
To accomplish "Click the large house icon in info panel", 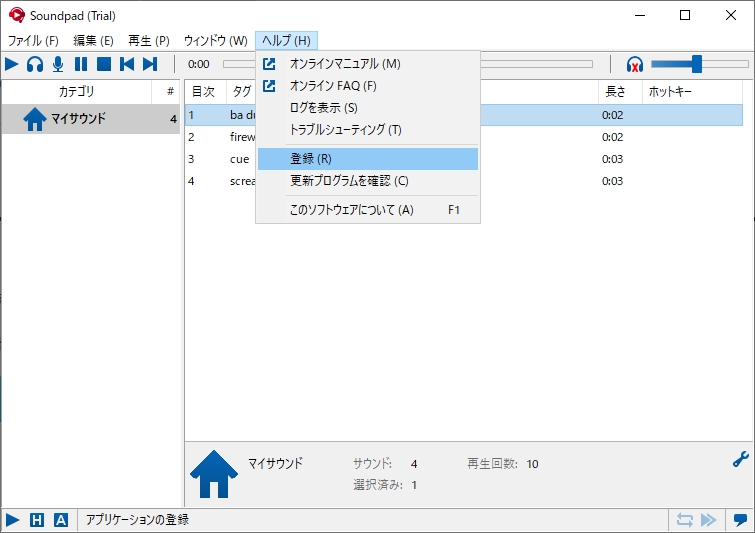I will 214,474.
